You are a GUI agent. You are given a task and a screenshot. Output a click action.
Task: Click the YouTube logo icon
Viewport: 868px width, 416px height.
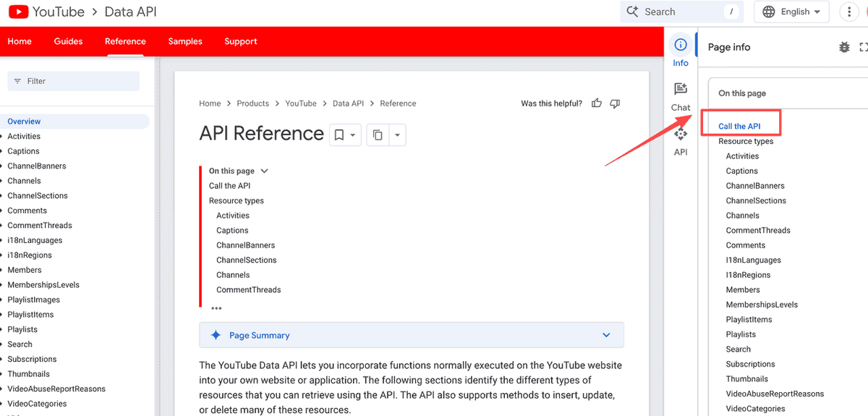pos(19,12)
